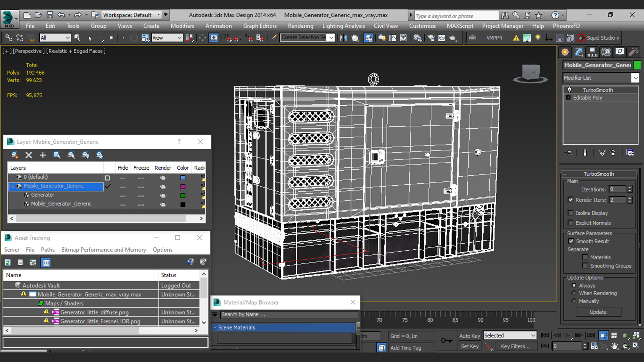Click the binoculars search icon in title bar

pyautogui.click(x=505, y=15)
